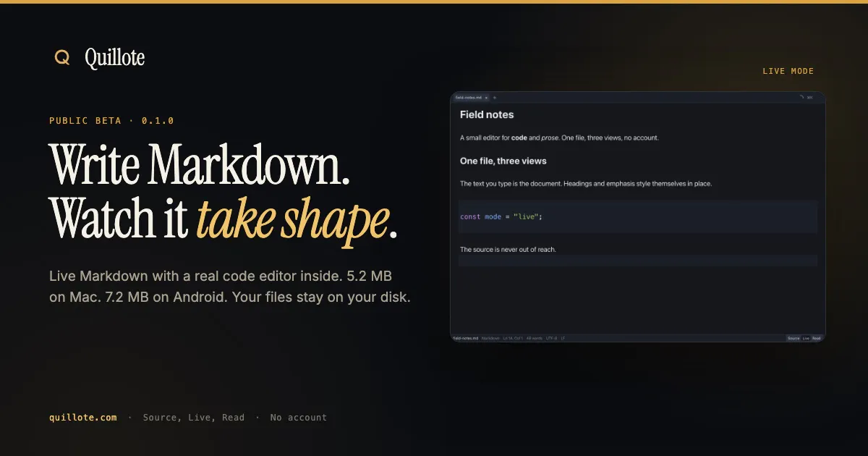
Task: Click the "A small editor for code and prose" line
Action: click(x=559, y=138)
